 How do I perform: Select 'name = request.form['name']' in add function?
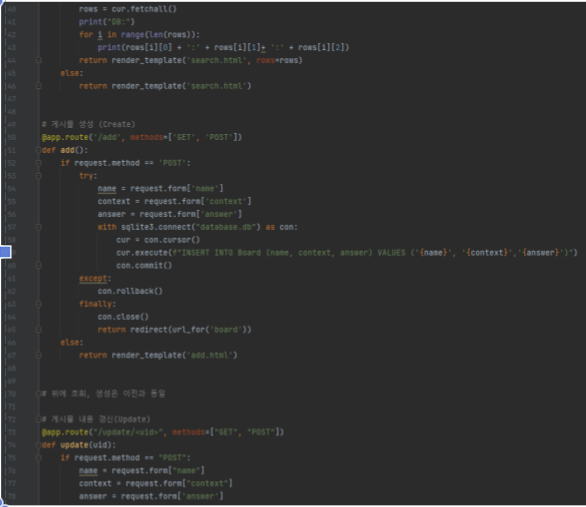[160, 189]
